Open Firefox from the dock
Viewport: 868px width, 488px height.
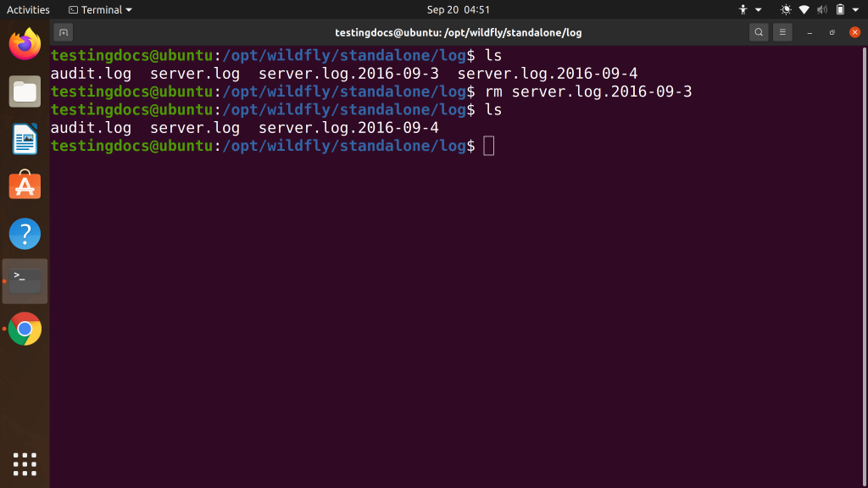click(25, 46)
